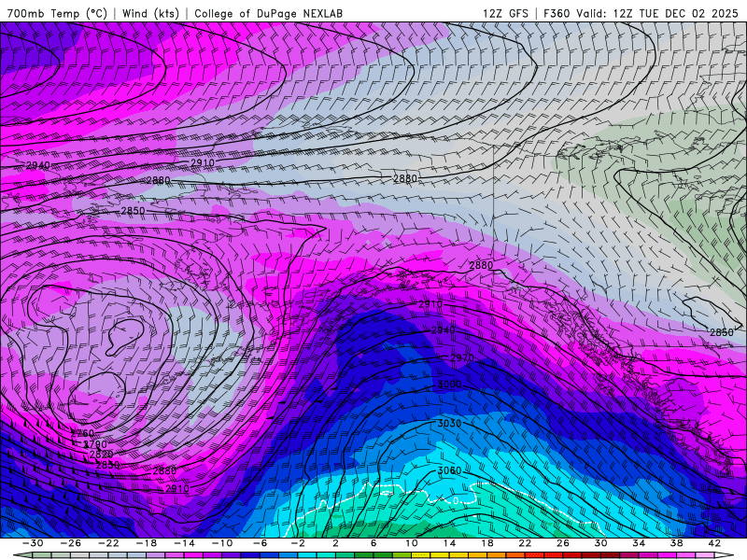
Task: Click the "F360 Valid: 12Z TUE DEC 02 2025" text
Action: coord(641,13)
